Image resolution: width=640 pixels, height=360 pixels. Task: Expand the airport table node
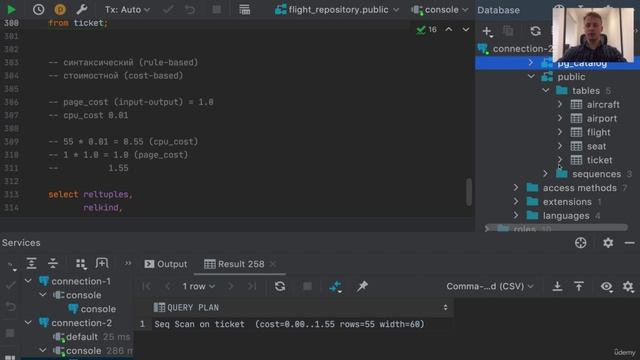click(x=560, y=118)
